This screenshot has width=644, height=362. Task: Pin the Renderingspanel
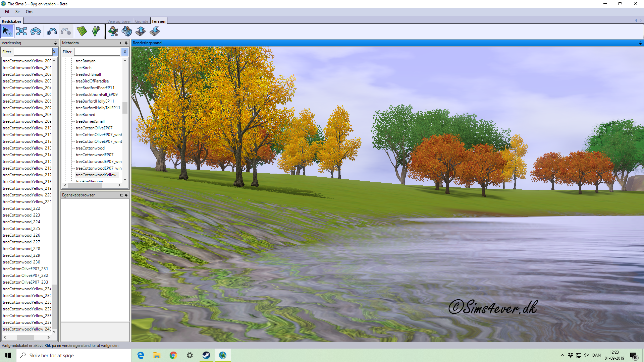pos(640,43)
